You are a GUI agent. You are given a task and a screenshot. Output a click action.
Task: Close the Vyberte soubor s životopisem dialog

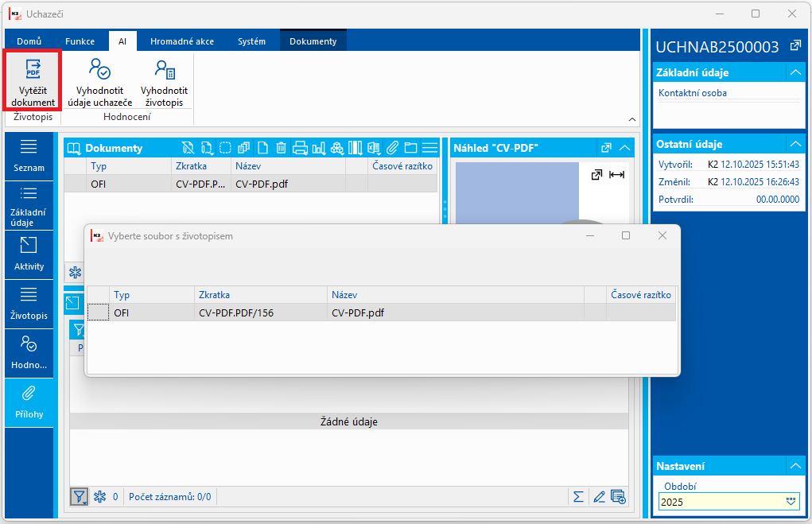(x=662, y=235)
